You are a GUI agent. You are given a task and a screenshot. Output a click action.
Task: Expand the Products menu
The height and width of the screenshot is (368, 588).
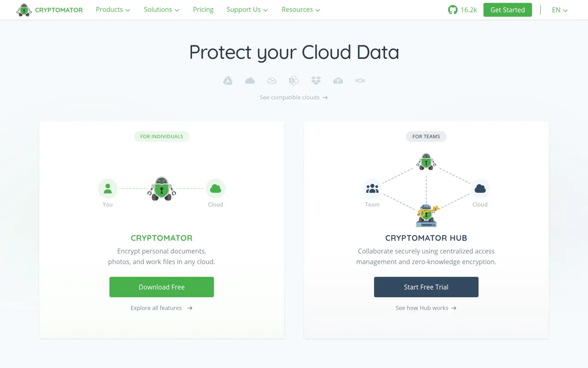click(x=113, y=10)
